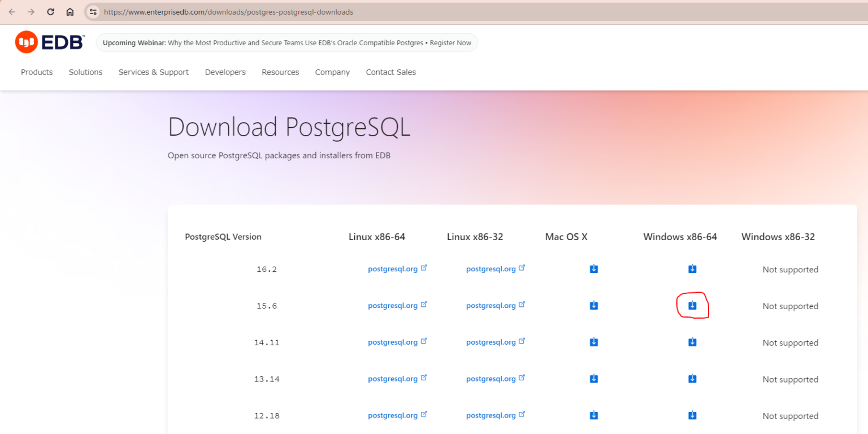Image resolution: width=868 pixels, height=434 pixels.
Task: Click the browser back arrow
Action: [11, 11]
